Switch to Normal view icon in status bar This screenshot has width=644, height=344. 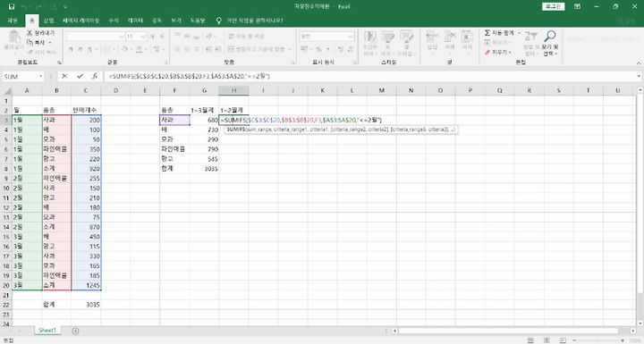point(530,340)
